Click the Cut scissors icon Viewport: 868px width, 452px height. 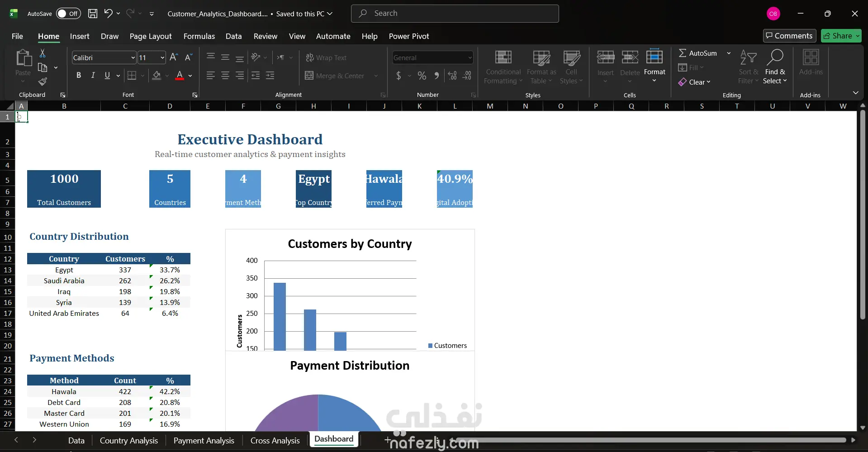[x=43, y=53]
